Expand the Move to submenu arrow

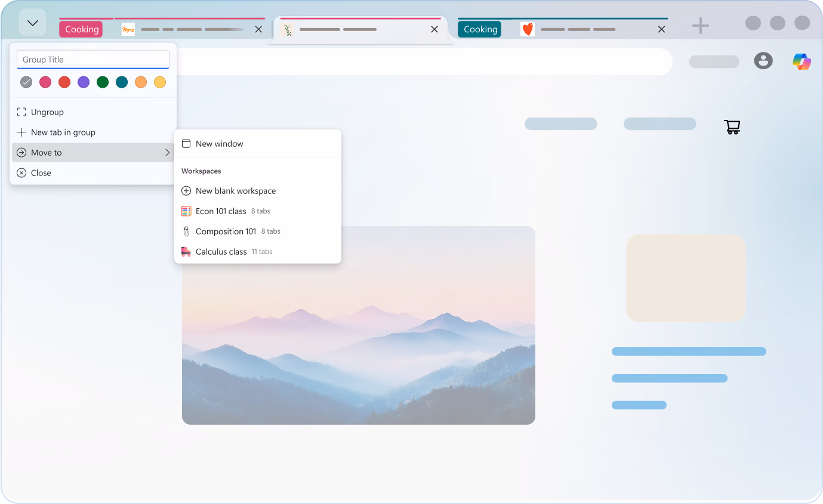click(167, 153)
